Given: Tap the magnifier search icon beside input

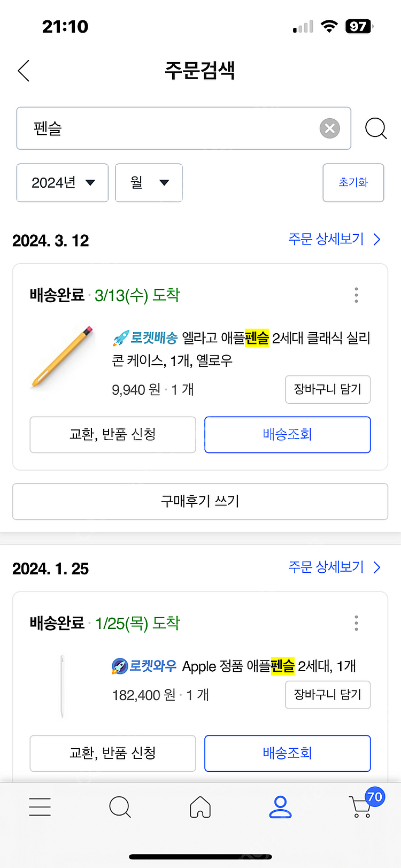Looking at the screenshot, I should (x=375, y=128).
